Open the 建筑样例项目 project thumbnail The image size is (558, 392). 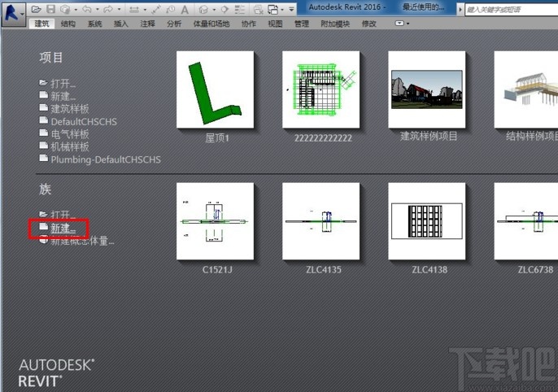(x=427, y=89)
